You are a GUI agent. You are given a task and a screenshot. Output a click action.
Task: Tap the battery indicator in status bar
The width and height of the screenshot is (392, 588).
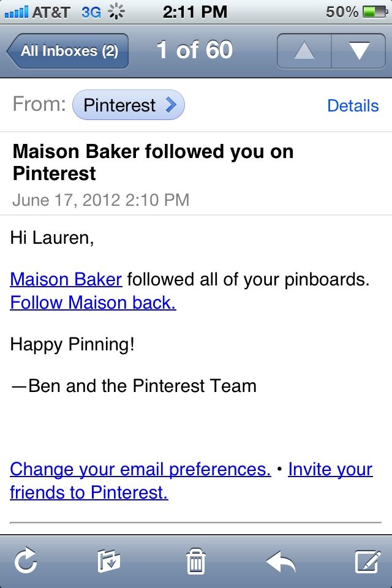click(x=375, y=12)
